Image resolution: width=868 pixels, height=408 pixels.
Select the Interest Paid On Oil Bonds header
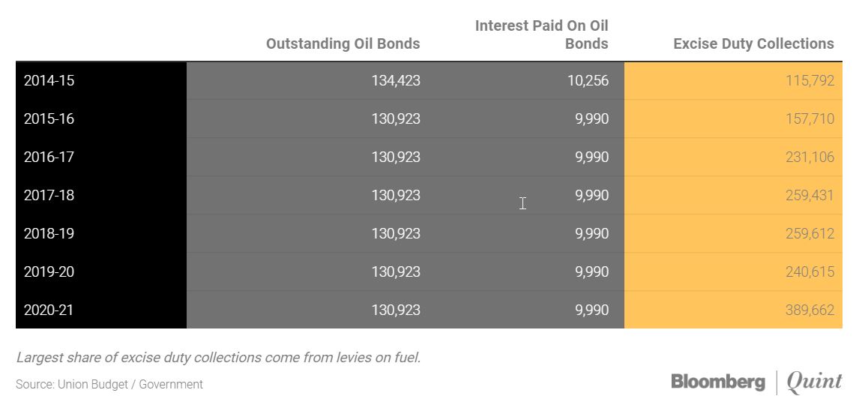point(541,34)
